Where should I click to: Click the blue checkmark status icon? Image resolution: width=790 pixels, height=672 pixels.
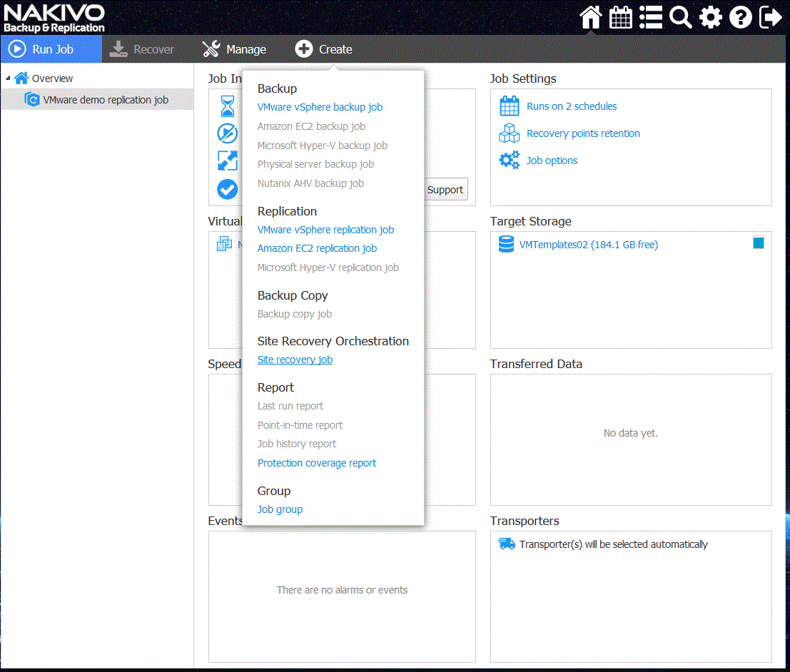[x=227, y=189]
